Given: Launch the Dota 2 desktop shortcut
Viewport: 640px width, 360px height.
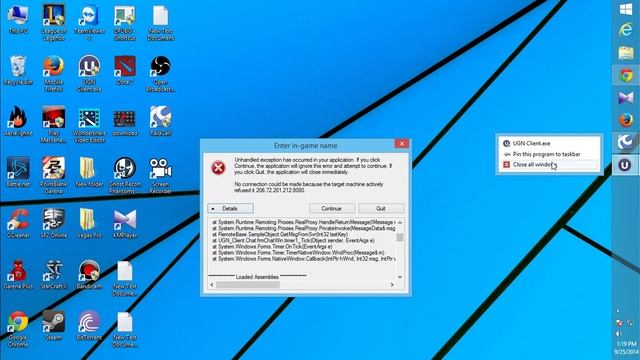Looking at the screenshot, I should pos(124,71).
